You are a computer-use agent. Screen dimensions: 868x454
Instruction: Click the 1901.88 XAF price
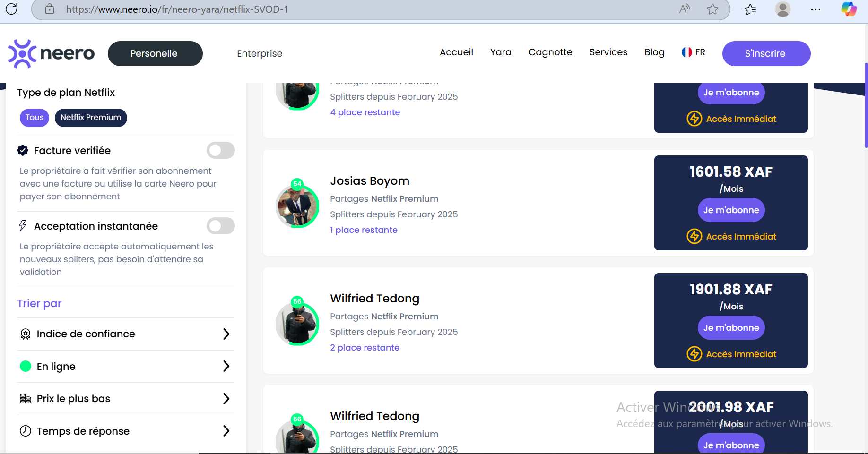tap(731, 289)
